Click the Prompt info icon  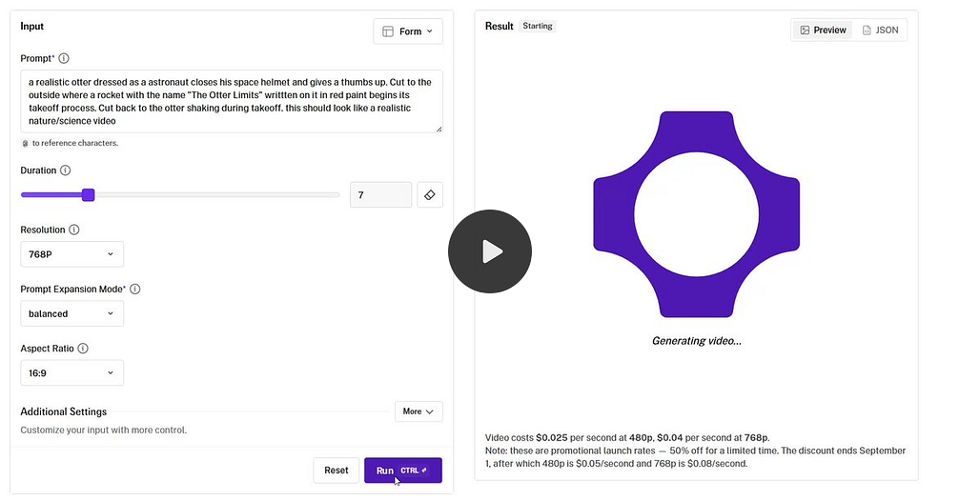[x=64, y=58]
